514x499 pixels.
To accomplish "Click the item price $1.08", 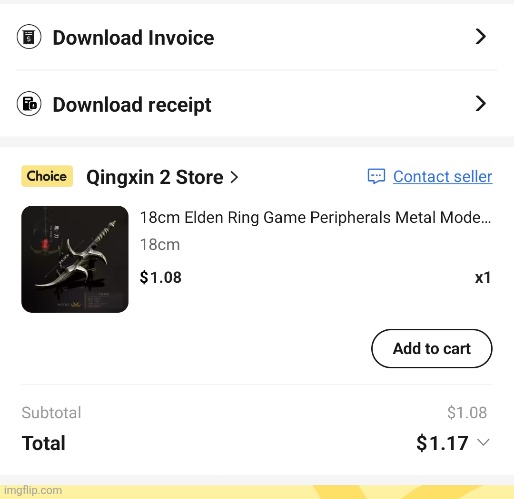I will 161,277.
